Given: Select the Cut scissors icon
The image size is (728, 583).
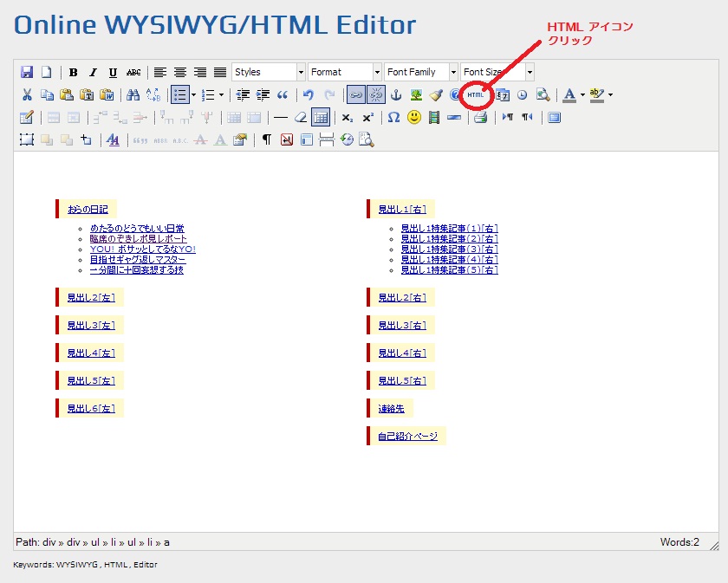Looking at the screenshot, I should tap(27, 94).
